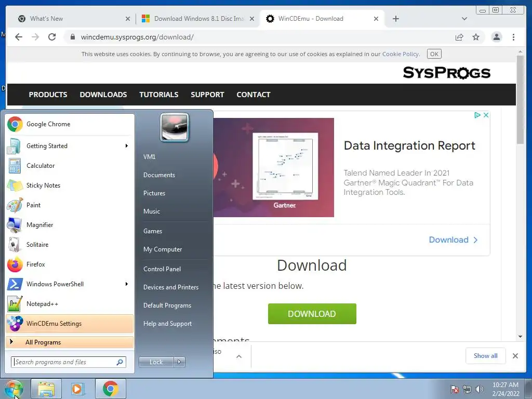Open DOWNLOADS menu item
Image resolution: width=532 pixels, height=399 pixels.
click(103, 95)
